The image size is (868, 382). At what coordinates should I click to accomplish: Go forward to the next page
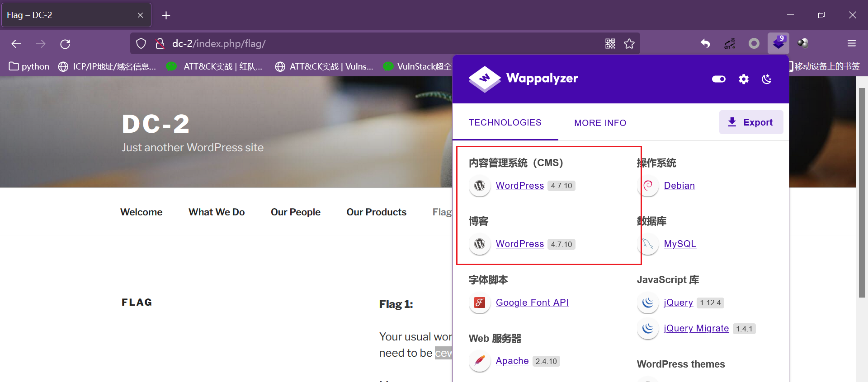click(x=41, y=44)
